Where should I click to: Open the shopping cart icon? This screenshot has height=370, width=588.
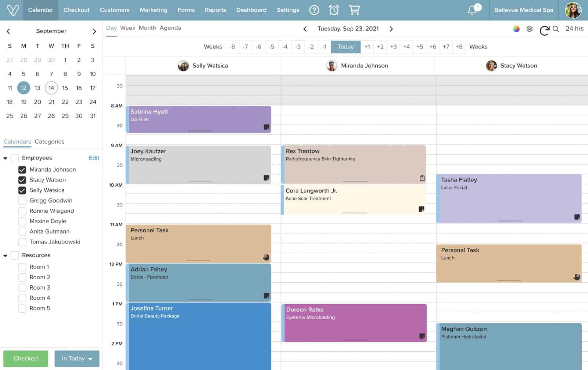(354, 10)
